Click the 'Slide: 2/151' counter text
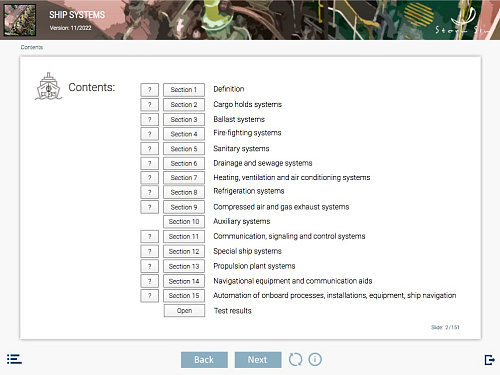The height and width of the screenshot is (375, 500). point(445,327)
